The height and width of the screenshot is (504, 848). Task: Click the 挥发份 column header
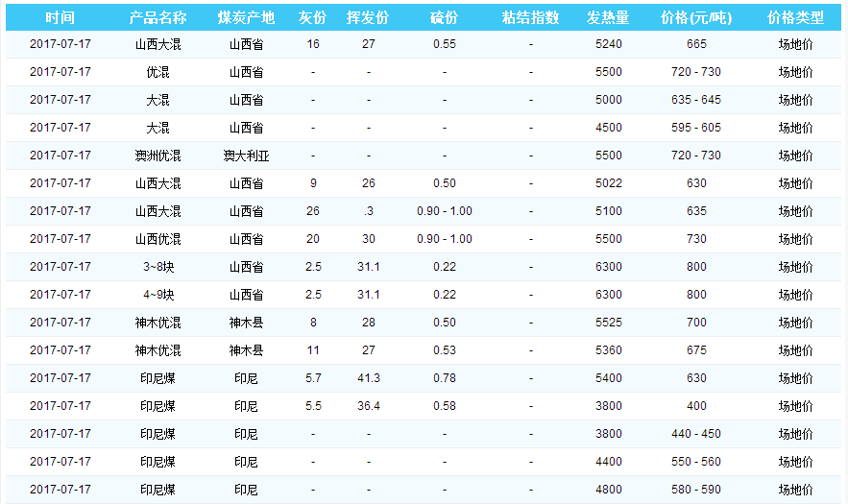(x=369, y=18)
